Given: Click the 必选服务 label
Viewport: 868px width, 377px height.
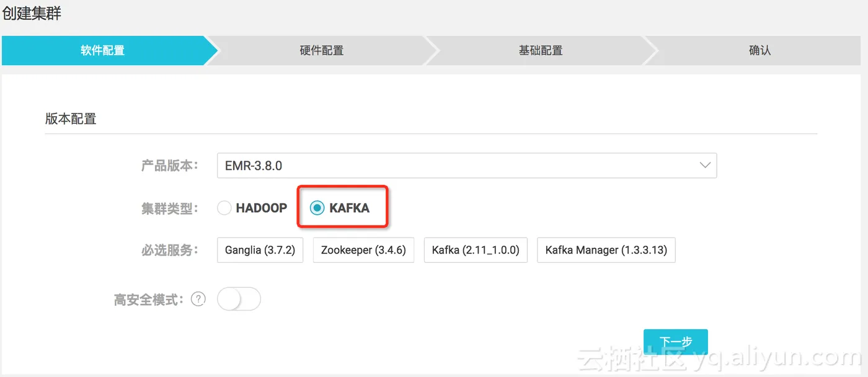Looking at the screenshot, I should coord(170,250).
